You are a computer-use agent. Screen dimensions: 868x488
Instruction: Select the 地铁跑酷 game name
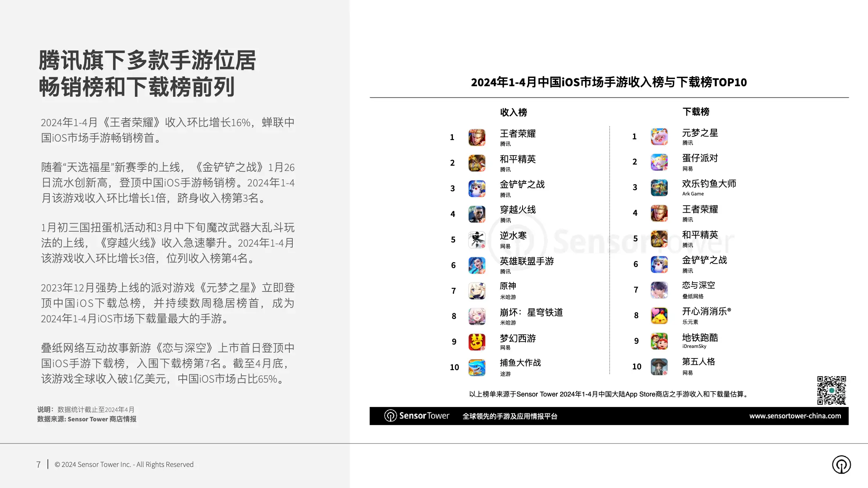pos(700,337)
